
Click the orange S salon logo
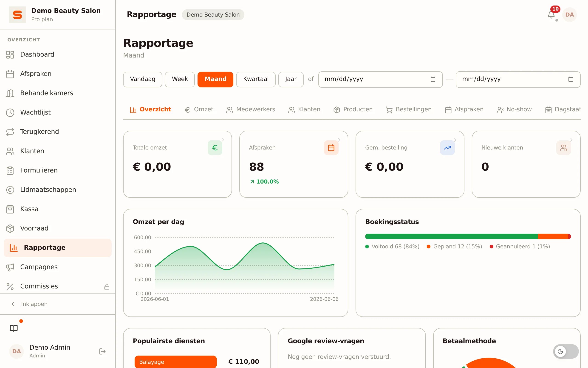pos(17,14)
